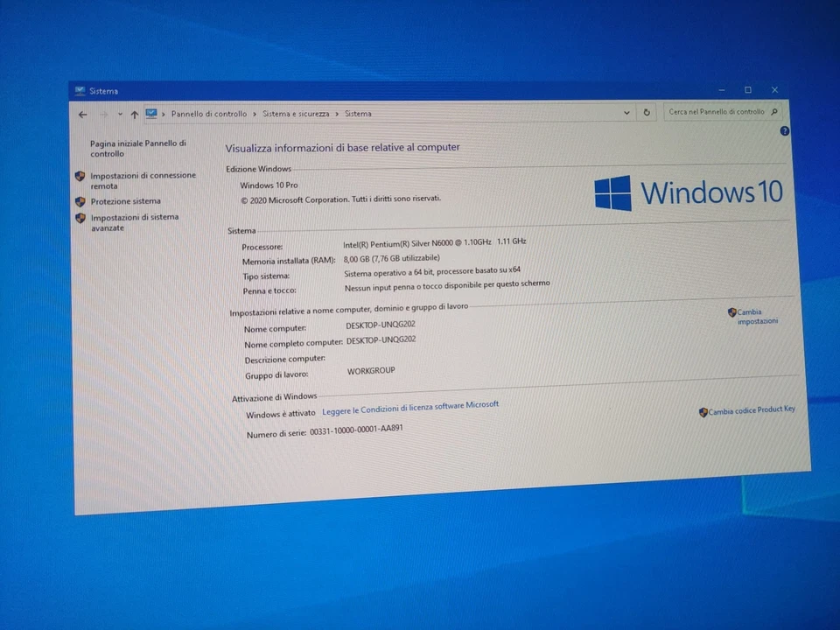Image resolution: width=840 pixels, height=630 pixels.
Task: Select Sistema in the breadcrumb path
Action: [x=358, y=113]
